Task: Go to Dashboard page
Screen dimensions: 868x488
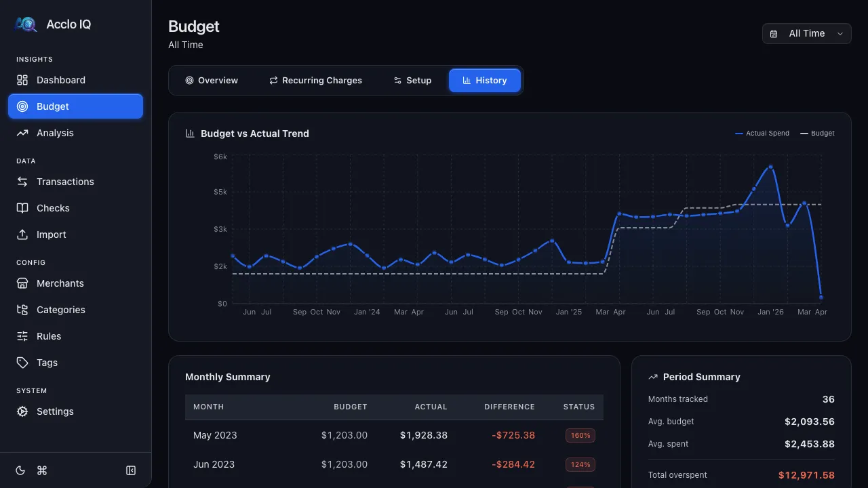Action: click(75, 80)
